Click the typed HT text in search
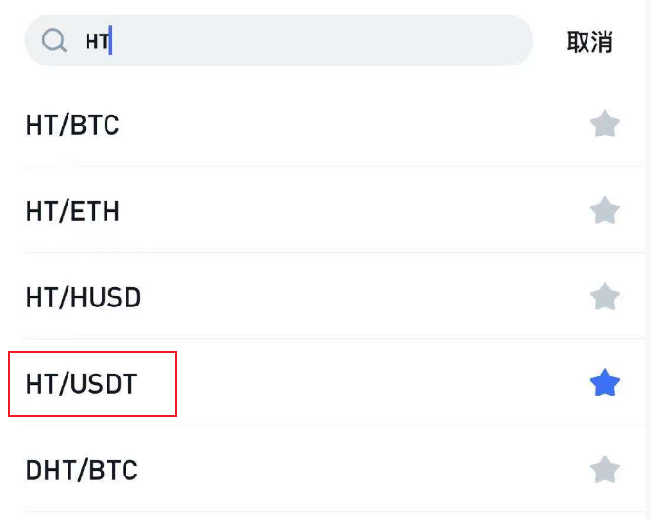This screenshot has height=520, width=651. click(x=97, y=41)
